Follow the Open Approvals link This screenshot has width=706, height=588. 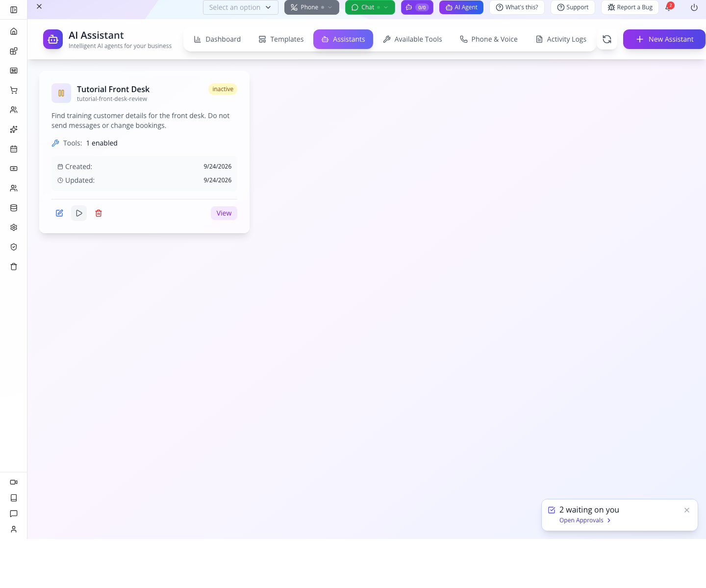pos(585,520)
